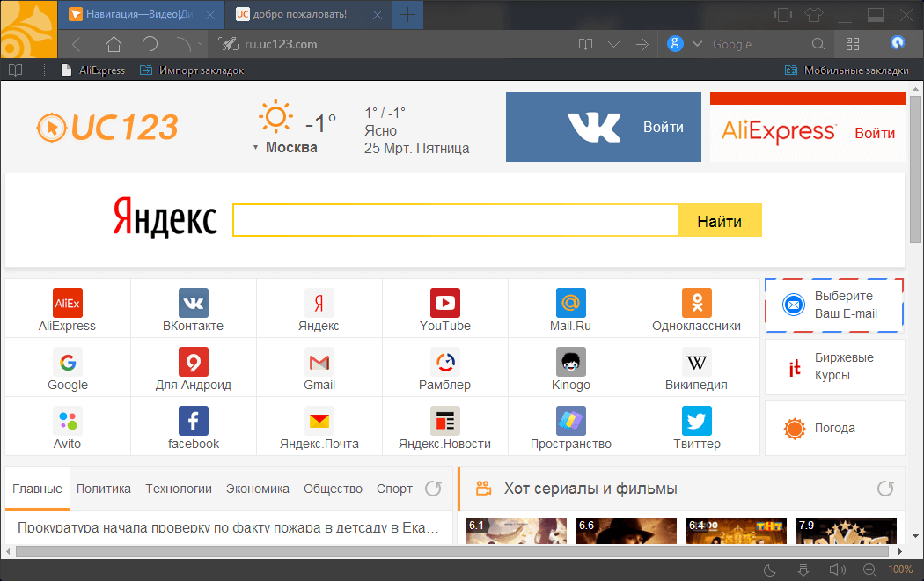Switch to the Навигация—Видео tab
The height and width of the screenshot is (581, 924).
click(139, 15)
